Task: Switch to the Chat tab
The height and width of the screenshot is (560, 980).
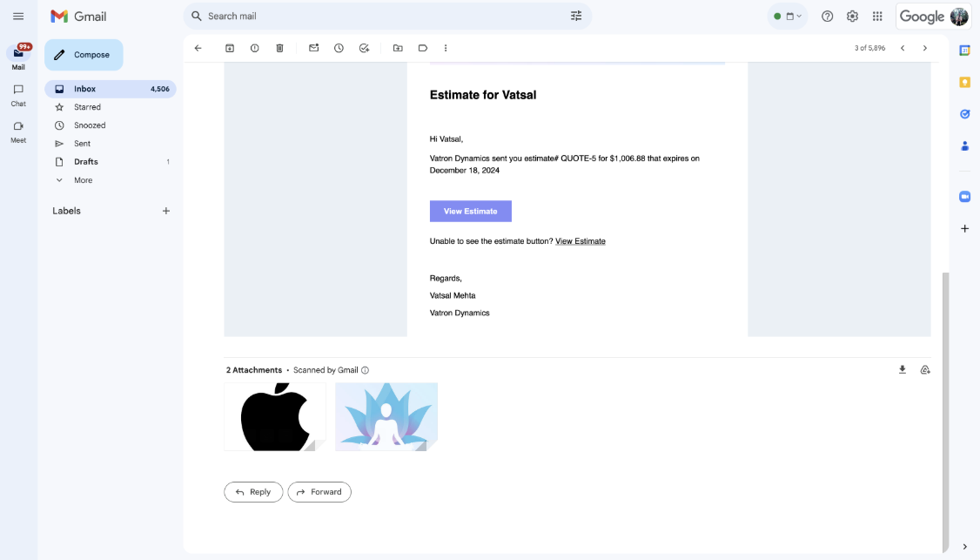Action: point(18,94)
